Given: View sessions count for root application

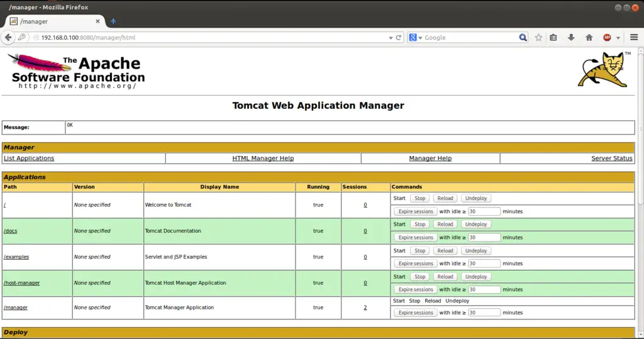Looking at the screenshot, I should click(365, 204).
